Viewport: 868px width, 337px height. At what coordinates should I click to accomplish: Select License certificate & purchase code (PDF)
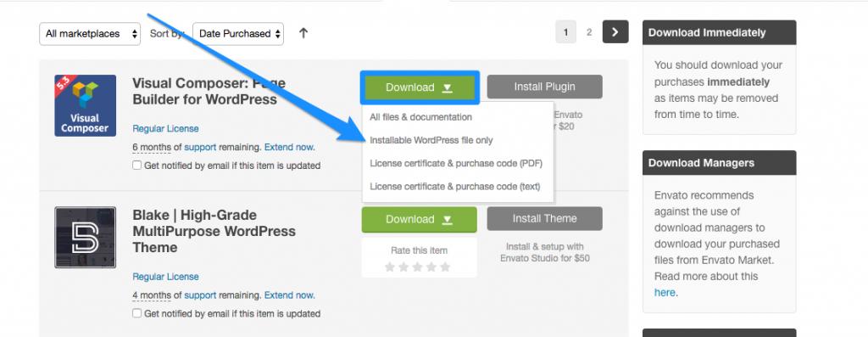tap(455, 164)
